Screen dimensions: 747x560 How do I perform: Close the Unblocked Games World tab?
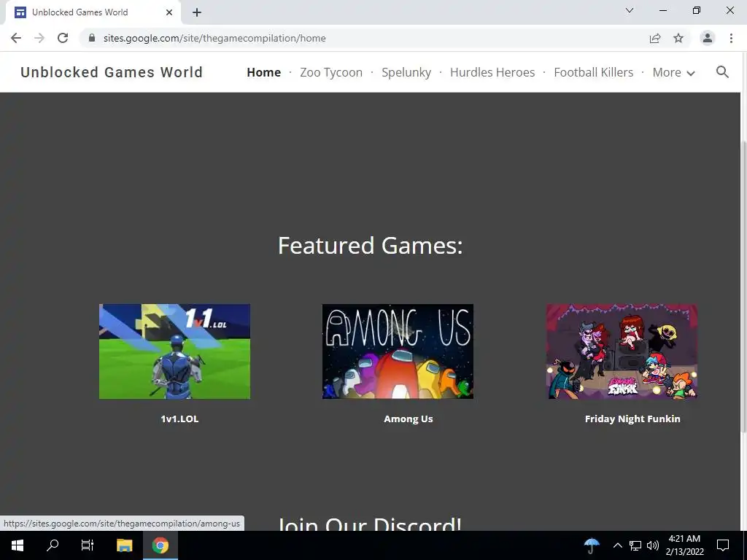pyautogui.click(x=169, y=12)
